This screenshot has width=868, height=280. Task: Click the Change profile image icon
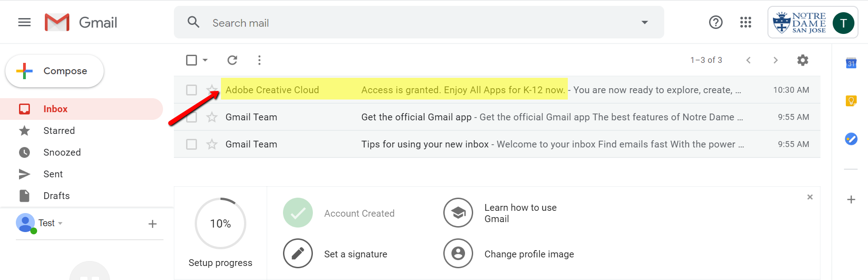pyautogui.click(x=458, y=253)
